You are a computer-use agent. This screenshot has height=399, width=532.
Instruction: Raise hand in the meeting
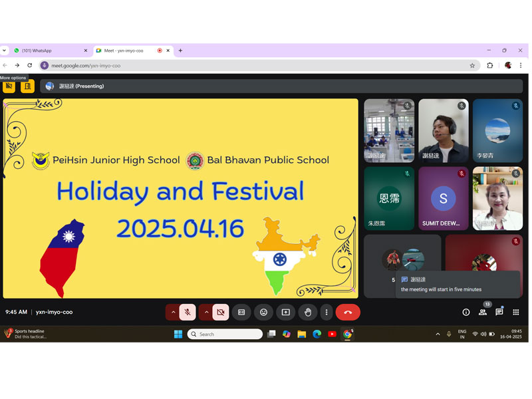coord(307,312)
